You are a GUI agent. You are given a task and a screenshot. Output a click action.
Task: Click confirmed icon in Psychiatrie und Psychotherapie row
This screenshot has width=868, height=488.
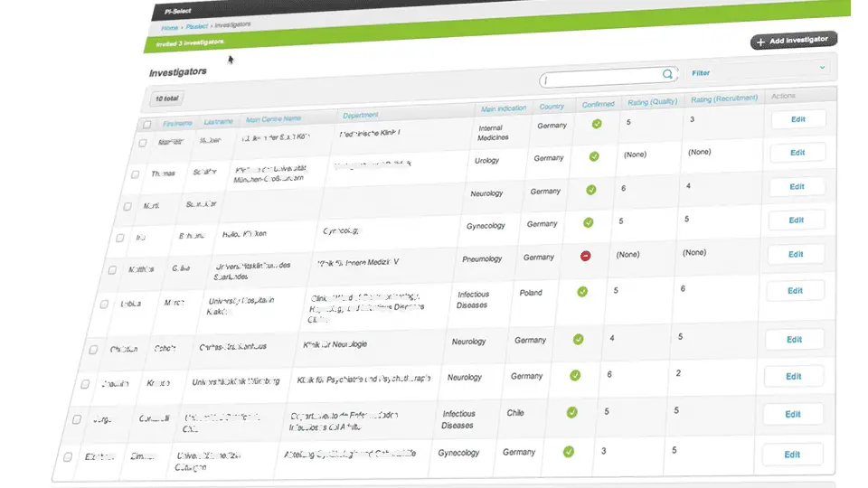click(x=575, y=375)
